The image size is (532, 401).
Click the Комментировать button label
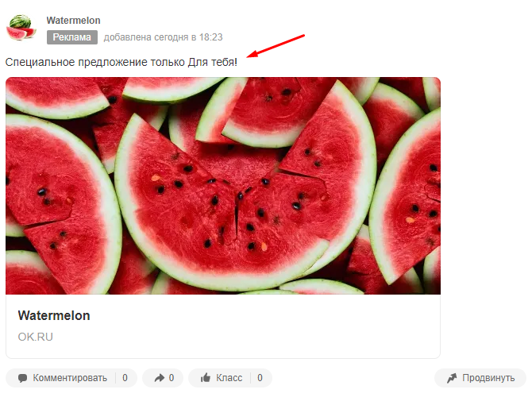tap(70, 378)
